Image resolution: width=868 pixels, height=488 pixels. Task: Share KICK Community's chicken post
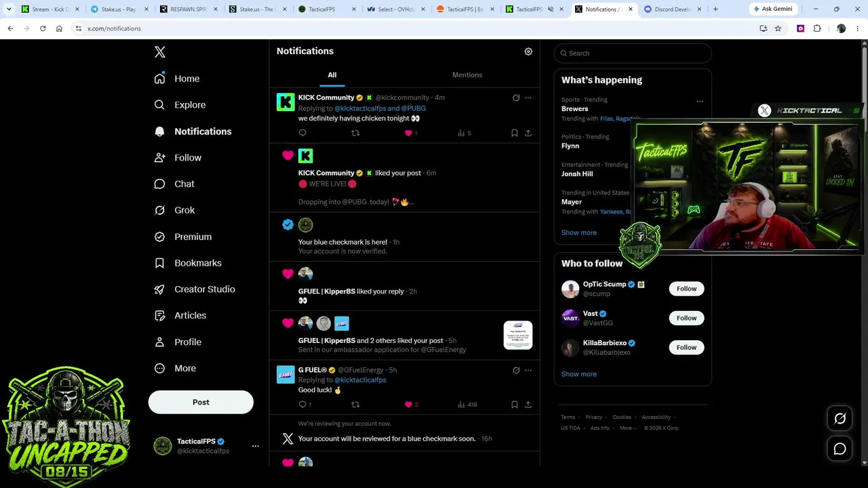point(528,133)
